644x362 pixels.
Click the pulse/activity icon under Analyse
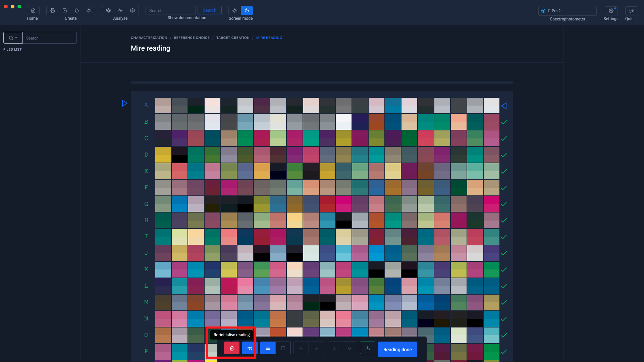(x=120, y=10)
